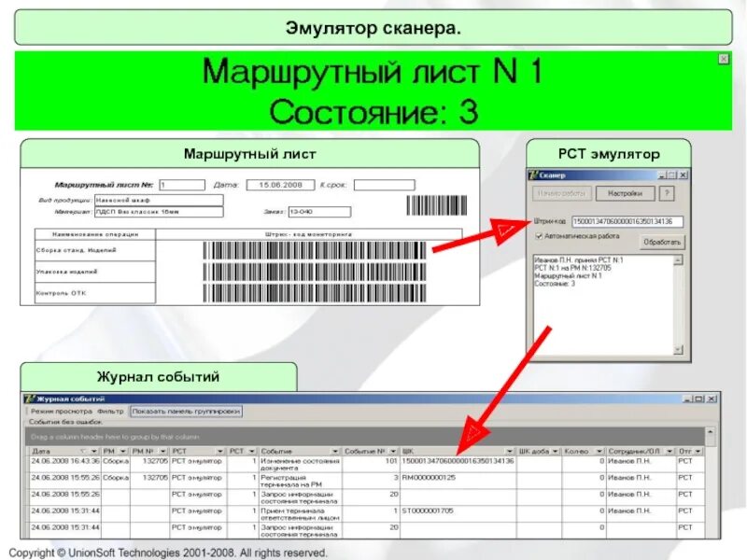Click the Настройки button
This screenshot has height=560, width=747.
(627, 193)
